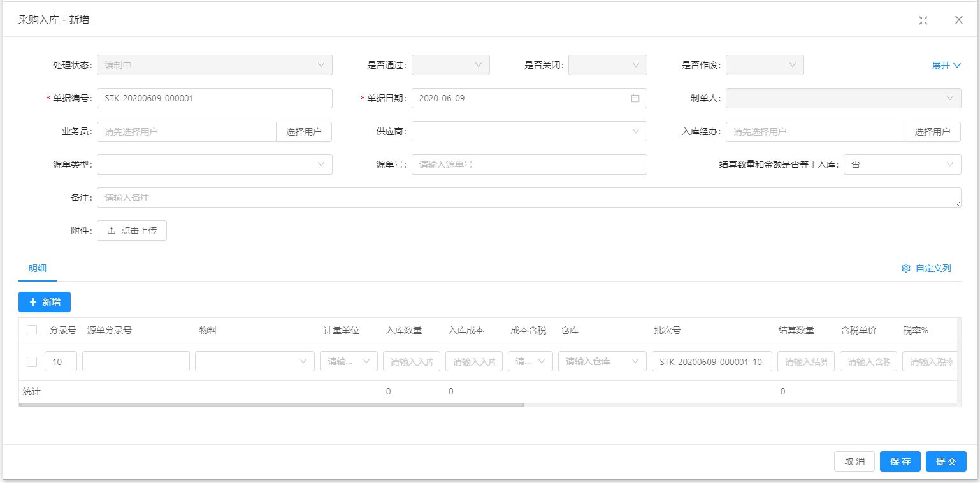This screenshot has height=483, width=980.
Task: Click the plus 新增 button to add row
Action: (45, 302)
